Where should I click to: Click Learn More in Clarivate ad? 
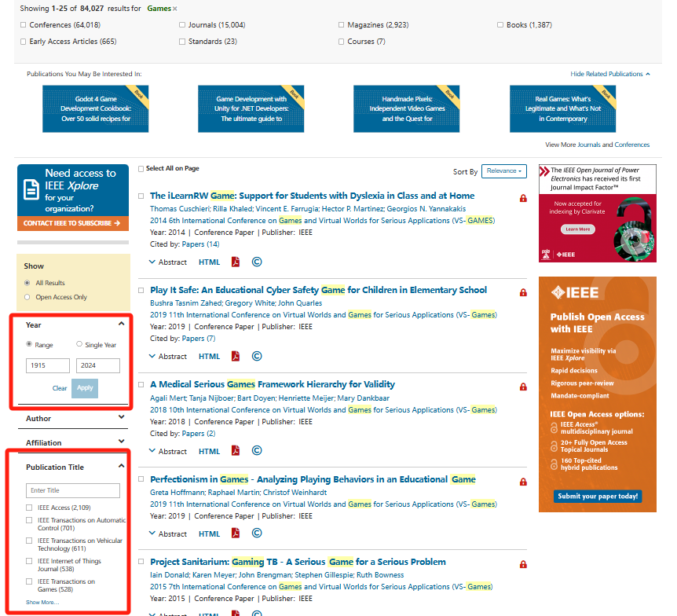tap(578, 229)
